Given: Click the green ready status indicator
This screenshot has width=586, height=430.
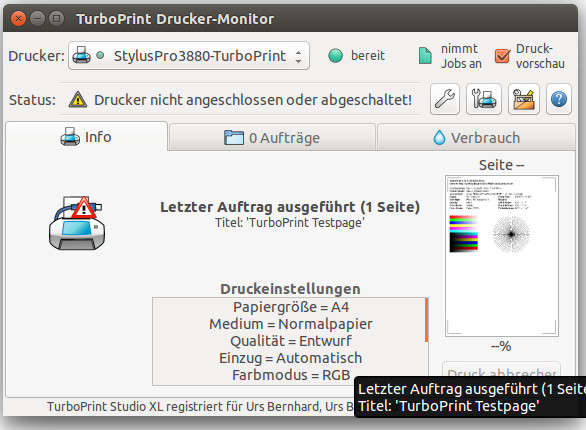Looking at the screenshot, I should pyautogui.click(x=335, y=56).
